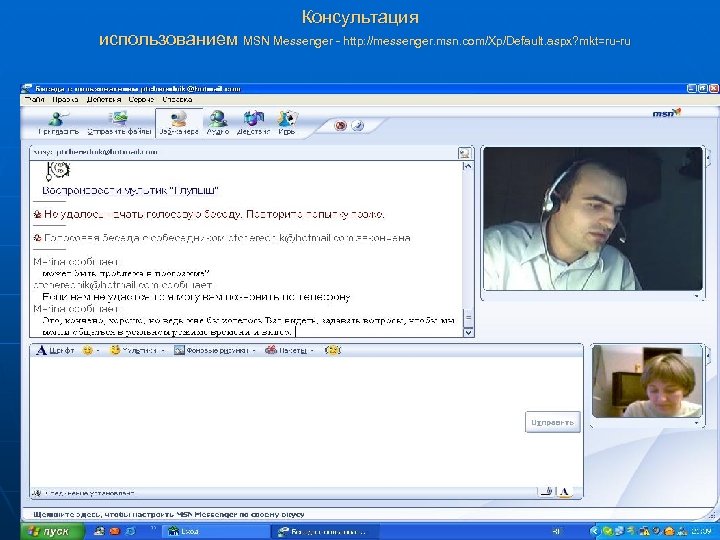This screenshot has width=720, height=540.
Task: Click the MSN butterfly logo
Action: tap(667, 112)
